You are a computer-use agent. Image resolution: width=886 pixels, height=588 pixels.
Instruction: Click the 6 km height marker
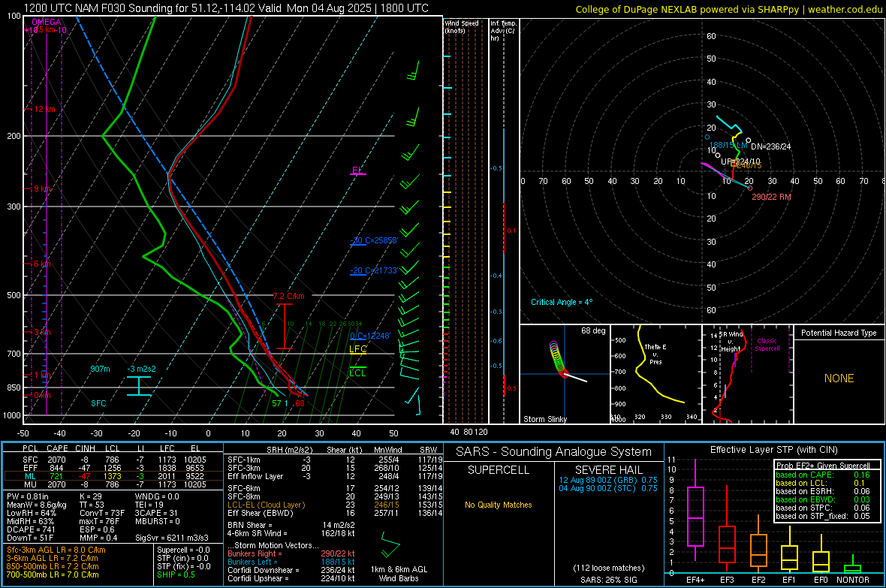(x=42, y=264)
